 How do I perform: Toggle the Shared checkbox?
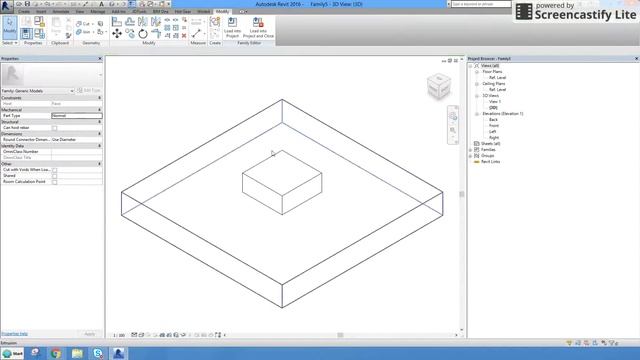pos(54,176)
